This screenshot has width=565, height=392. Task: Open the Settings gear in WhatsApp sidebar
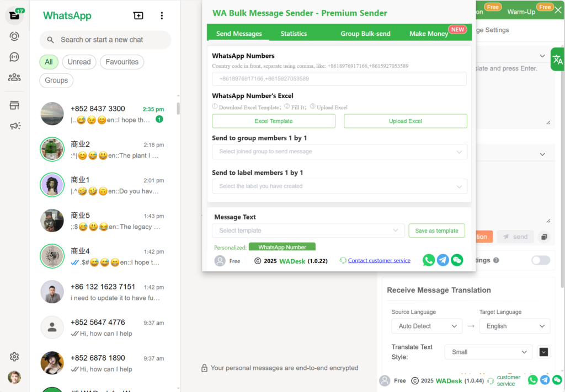coord(14,357)
